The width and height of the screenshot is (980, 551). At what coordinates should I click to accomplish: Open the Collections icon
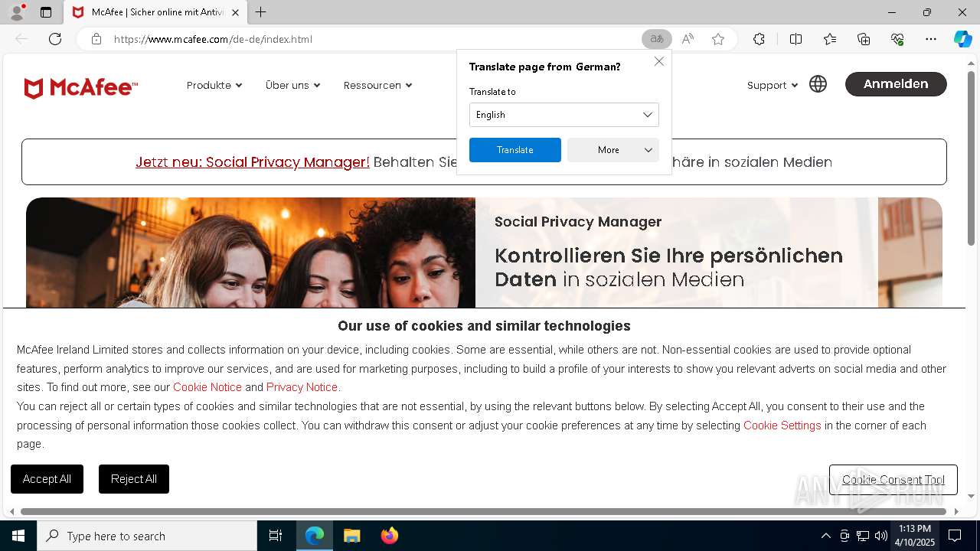864,39
